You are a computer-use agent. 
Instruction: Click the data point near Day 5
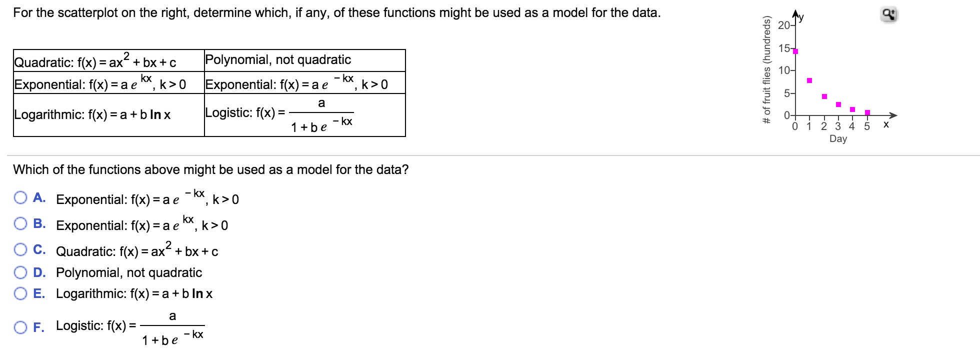pos(867,112)
